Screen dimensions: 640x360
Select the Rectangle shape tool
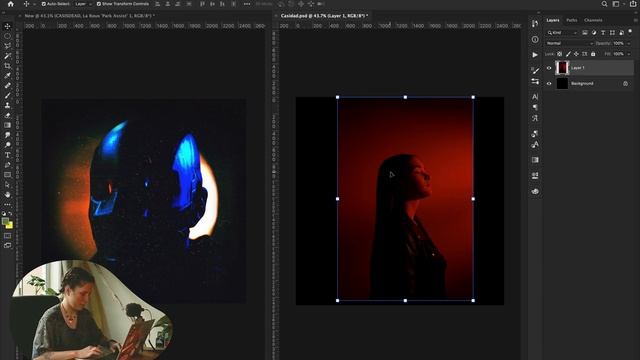coord(7,175)
